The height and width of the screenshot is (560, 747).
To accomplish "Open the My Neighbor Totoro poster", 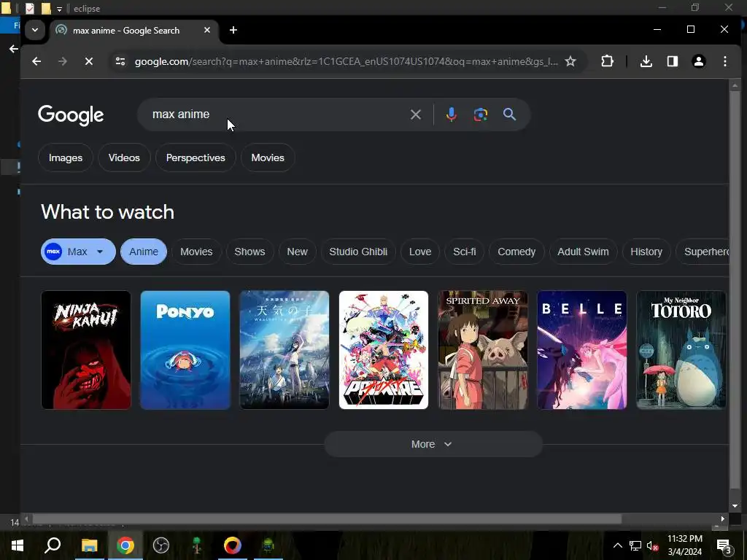I will pyautogui.click(x=681, y=350).
